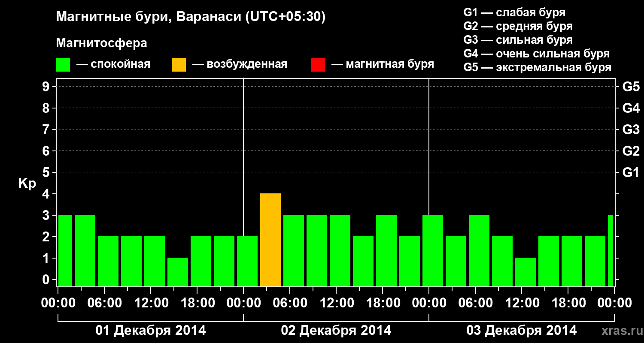Click the Kp axis value 6
644x343 pixels.
tap(47, 151)
